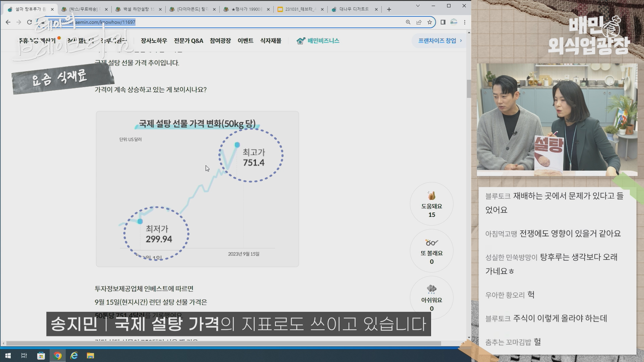Go back to the previous page
Viewport: 644px width, 362px height.
click(8, 22)
